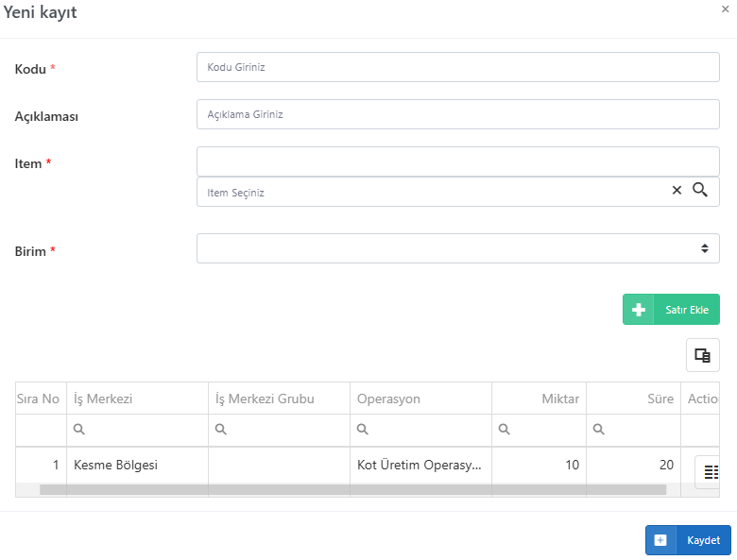Click the grid's horizontal scrollbar

point(353,490)
